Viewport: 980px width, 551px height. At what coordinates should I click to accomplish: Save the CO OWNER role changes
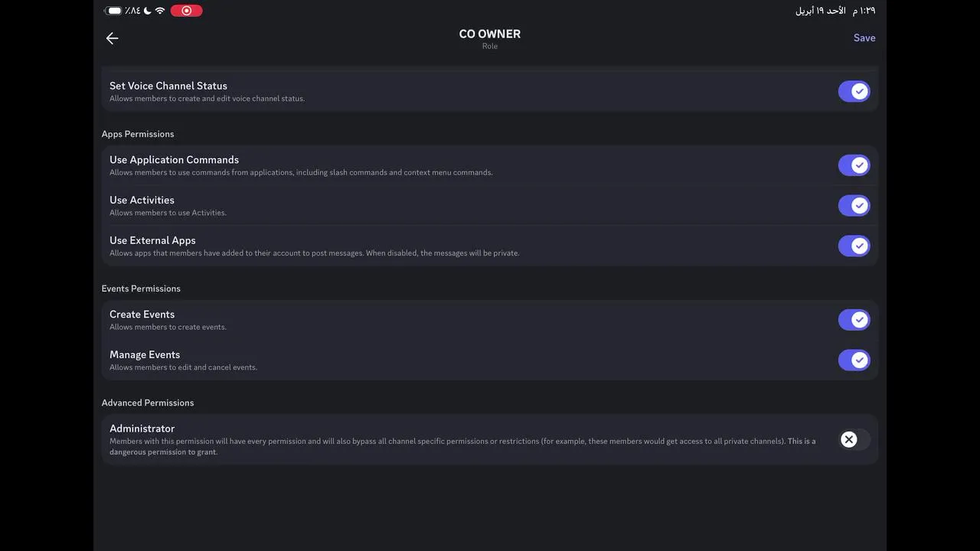click(864, 38)
